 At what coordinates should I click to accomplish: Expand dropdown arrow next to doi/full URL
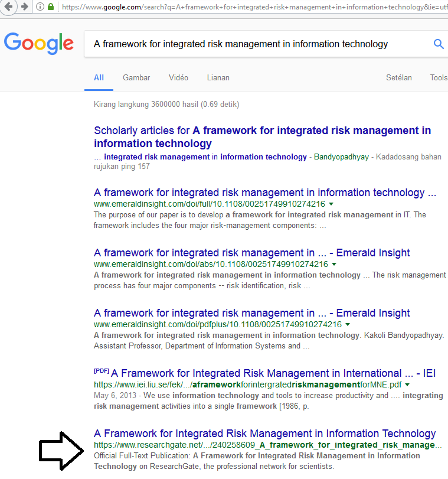(331, 204)
